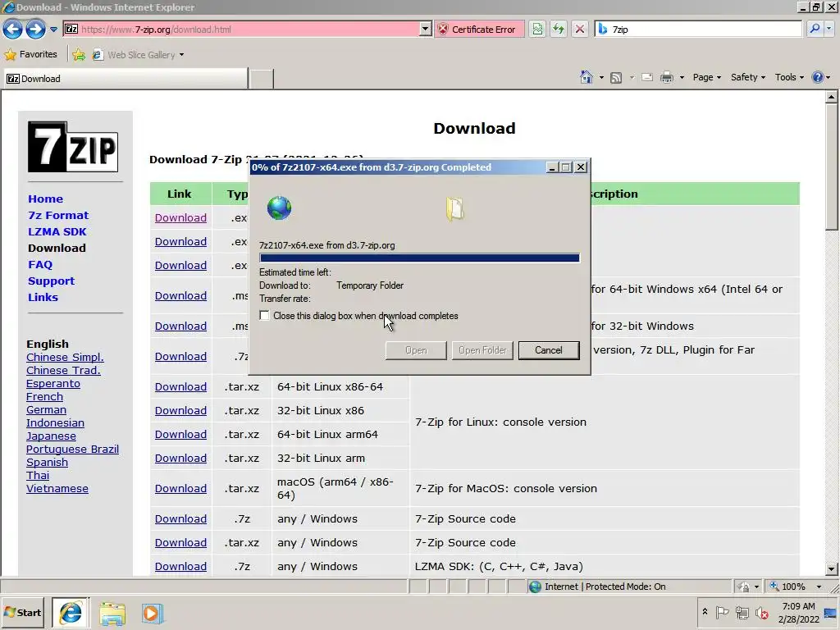
Task: Go forward using the browser Forward arrow
Action: point(35,29)
